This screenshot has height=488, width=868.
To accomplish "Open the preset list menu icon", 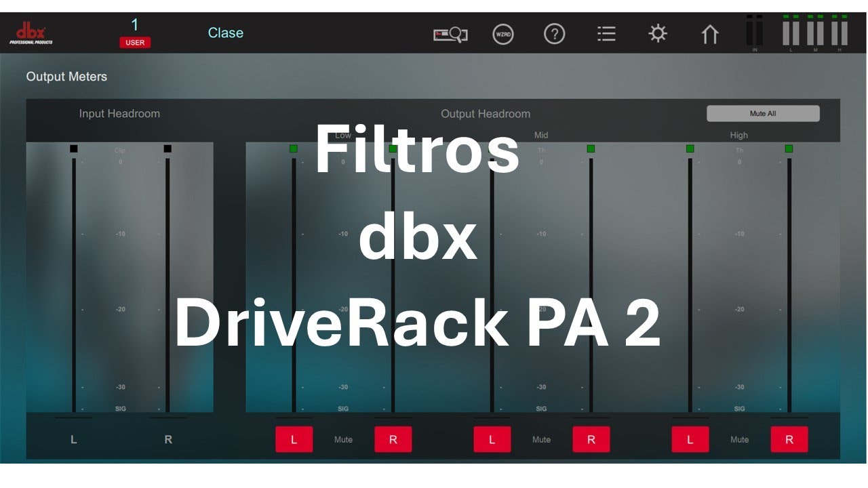I will coord(606,33).
